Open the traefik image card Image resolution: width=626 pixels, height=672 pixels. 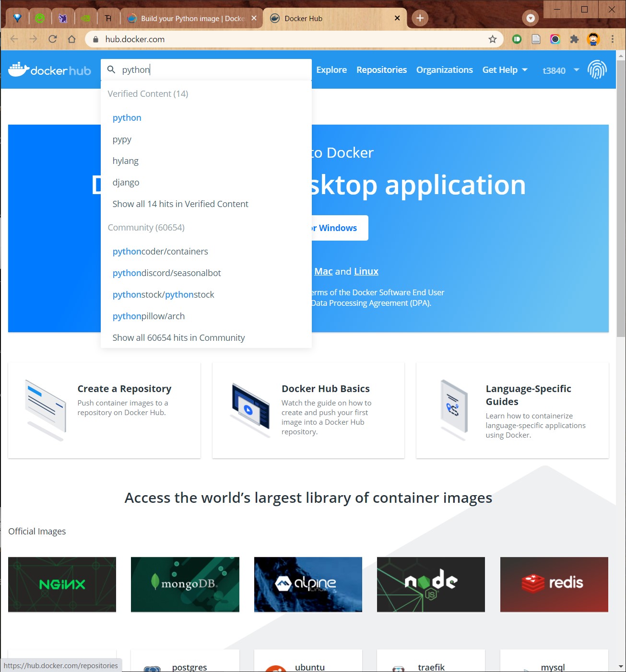(431, 661)
